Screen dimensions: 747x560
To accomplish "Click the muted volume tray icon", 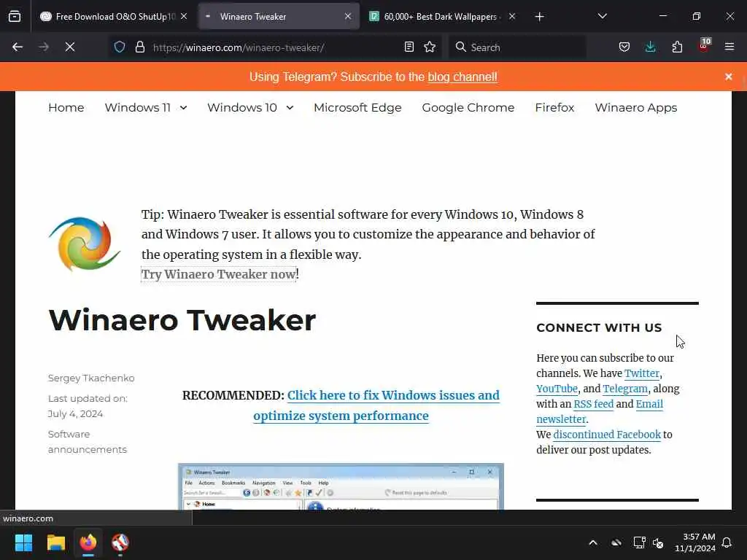I will tap(658, 542).
